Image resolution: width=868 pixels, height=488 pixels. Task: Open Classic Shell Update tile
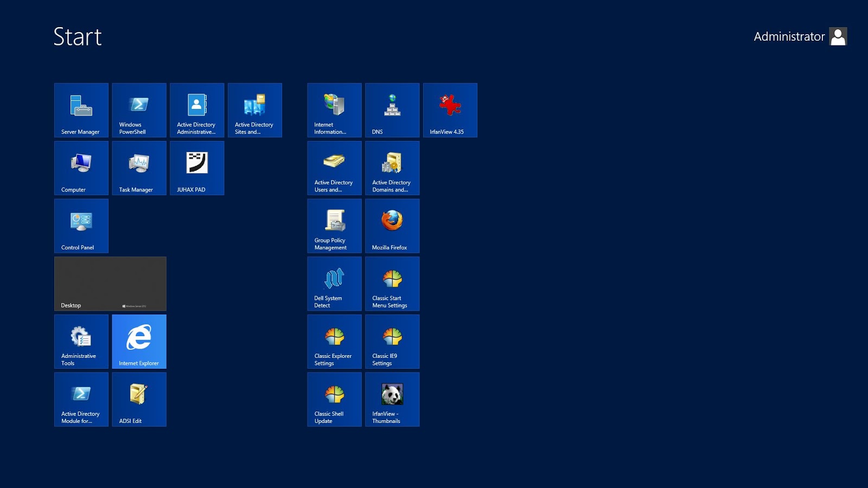(x=335, y=400)
